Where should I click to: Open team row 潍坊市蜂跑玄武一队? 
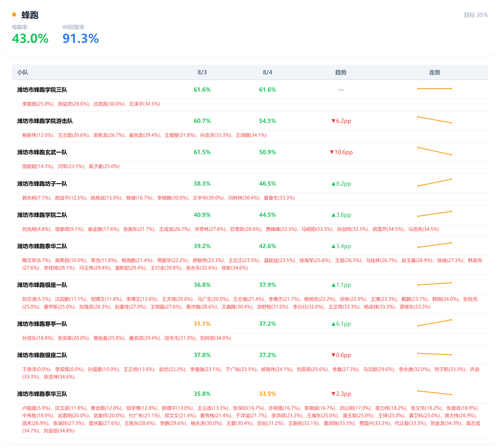pos(42,152)
